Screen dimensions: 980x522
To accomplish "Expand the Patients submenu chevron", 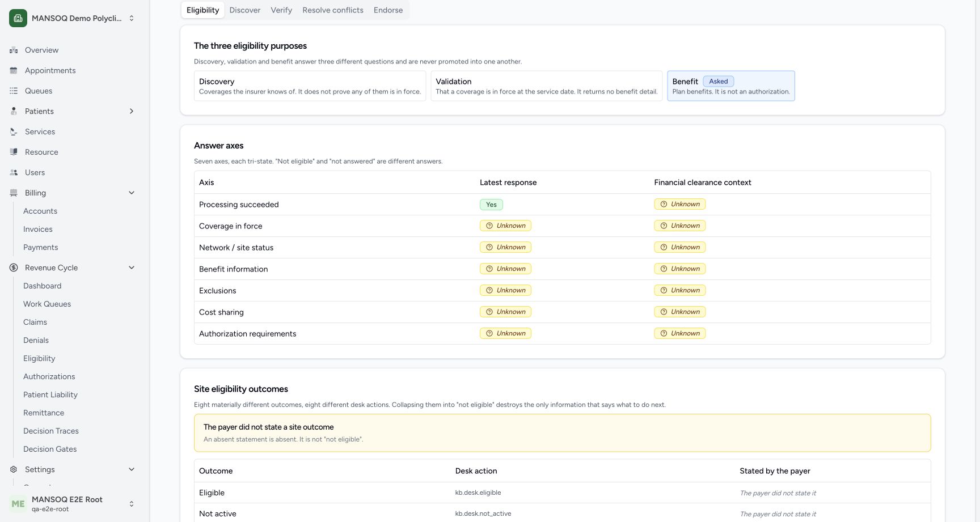I will (132, 111).
